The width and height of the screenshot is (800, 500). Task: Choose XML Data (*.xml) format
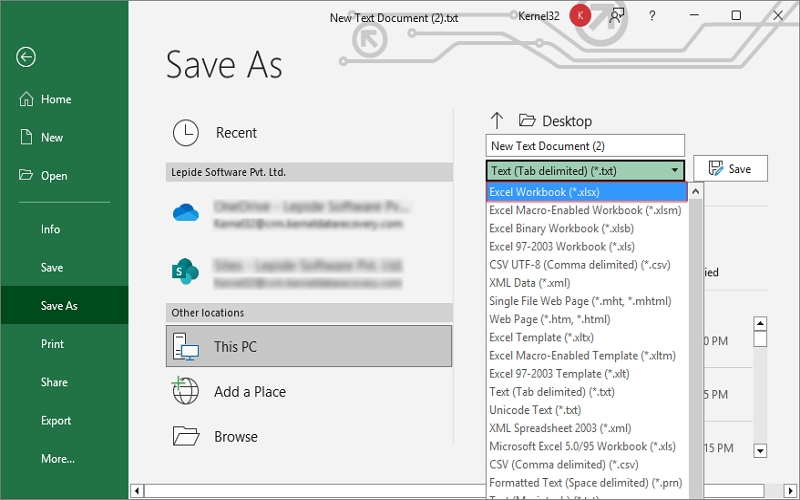(587, 283)
